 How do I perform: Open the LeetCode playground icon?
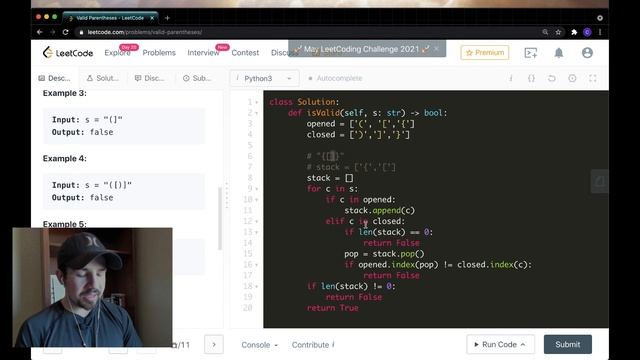tap(531, 53)
